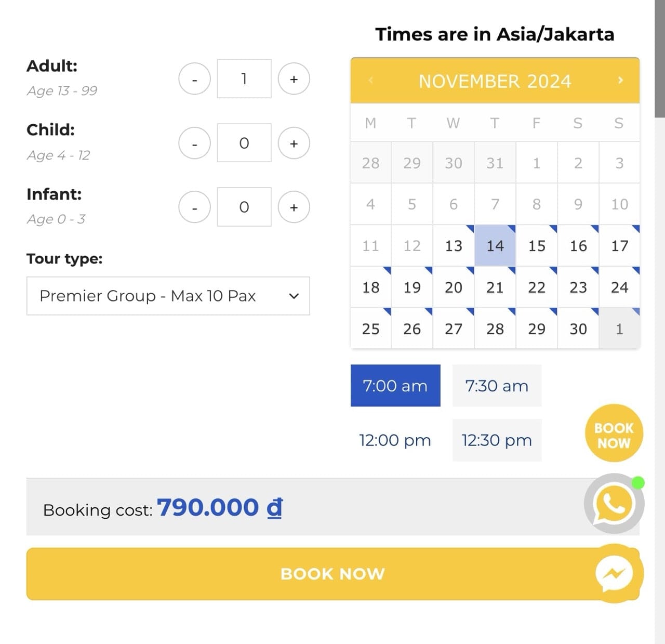Pick November 20 on the calendar
The height and width of the screenshot is (644, 665).
coord(454,287)
